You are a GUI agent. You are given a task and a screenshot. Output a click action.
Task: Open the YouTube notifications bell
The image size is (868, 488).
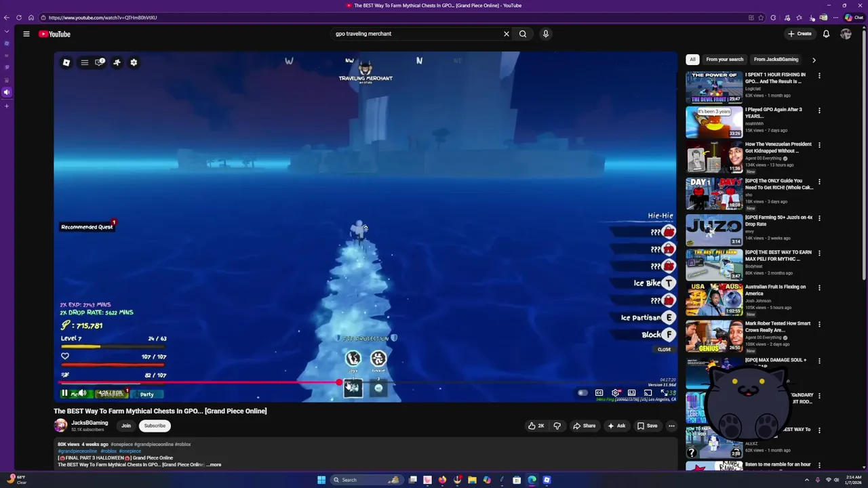click(x=826, y=34)
